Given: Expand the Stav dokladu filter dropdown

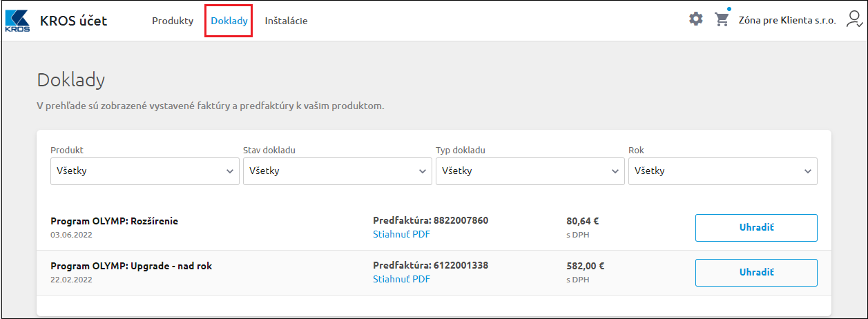Looking at the screenshot, I should pos(337,171).
